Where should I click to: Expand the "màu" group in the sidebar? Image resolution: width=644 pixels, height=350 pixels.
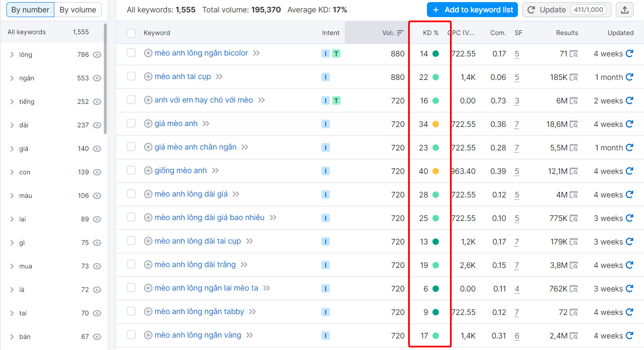[12, 195]
